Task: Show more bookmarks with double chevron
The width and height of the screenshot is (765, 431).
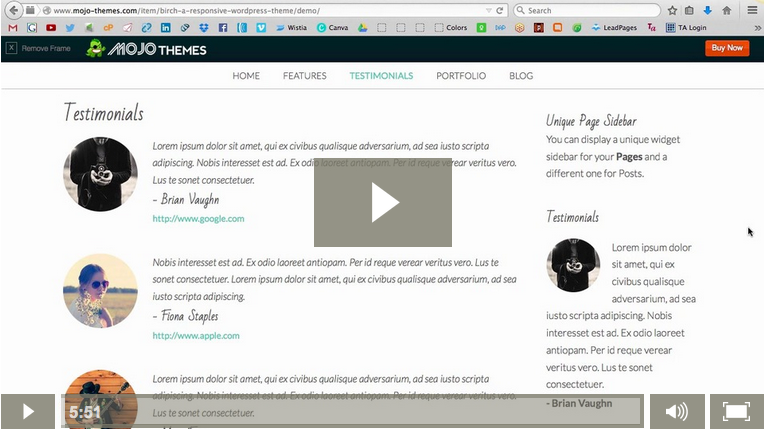Action: pyautogui.click(x=757, y=28)
